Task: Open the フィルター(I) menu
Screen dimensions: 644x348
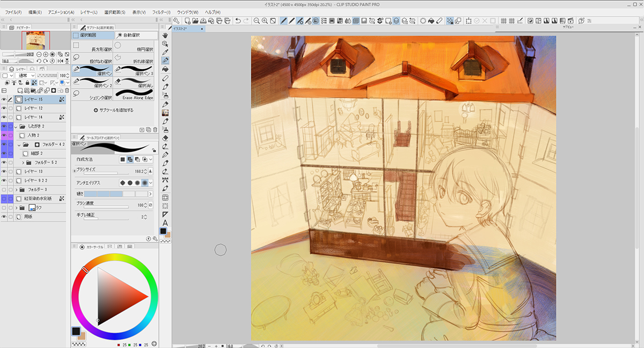Action: [161, 12]
